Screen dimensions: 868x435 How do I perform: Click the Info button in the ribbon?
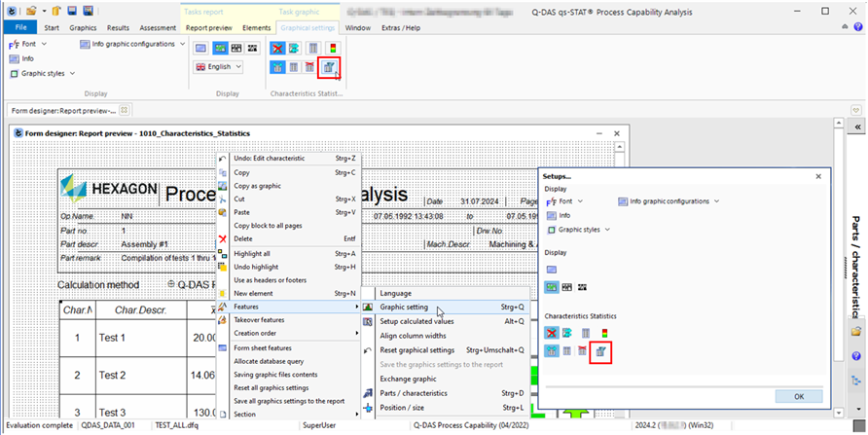point(21,58)
